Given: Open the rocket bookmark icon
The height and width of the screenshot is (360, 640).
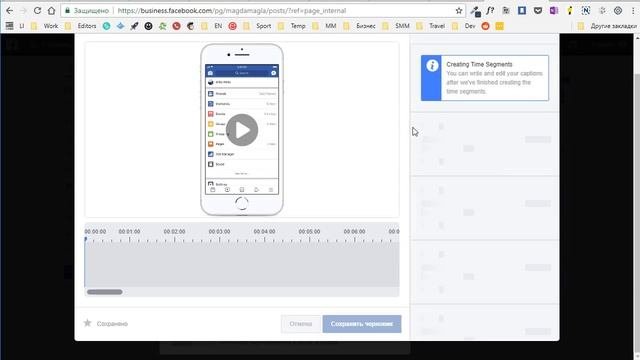Looking at the screenshot, I should [x=134, y=26].
